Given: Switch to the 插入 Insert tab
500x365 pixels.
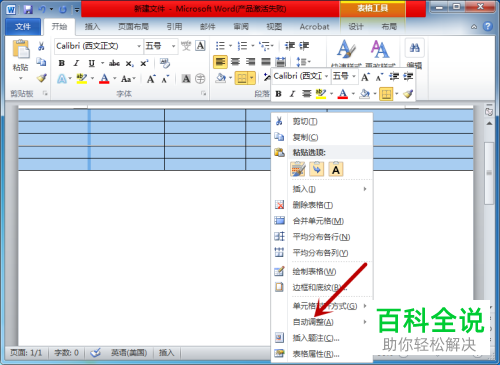Looking at the screenshot, I should pyautogui.click(x=92, y=27).
